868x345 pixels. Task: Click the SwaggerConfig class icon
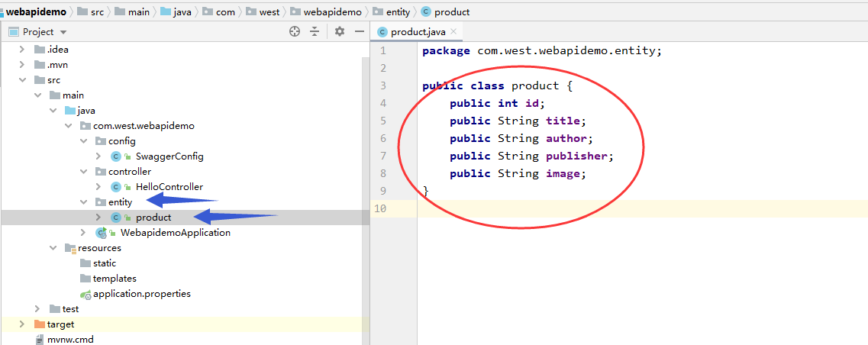[x=116, y=156]
